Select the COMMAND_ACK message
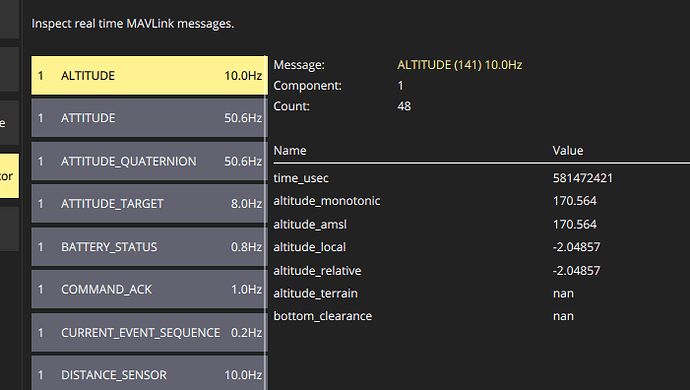This screenshot has height=390, width=690. click(149, 289)
